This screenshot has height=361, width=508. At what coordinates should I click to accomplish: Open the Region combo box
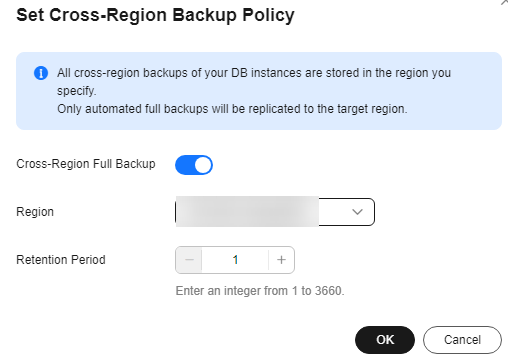(275, 212)
